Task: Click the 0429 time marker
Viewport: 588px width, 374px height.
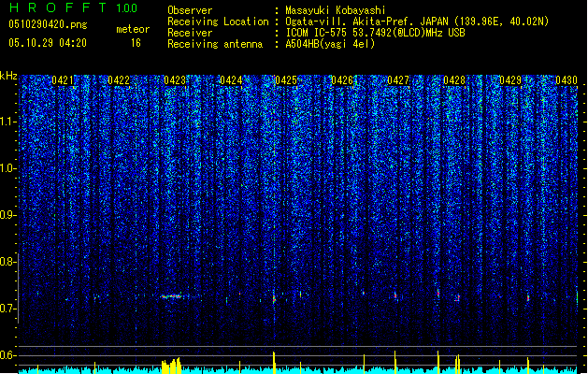Action: click(510, 80)
